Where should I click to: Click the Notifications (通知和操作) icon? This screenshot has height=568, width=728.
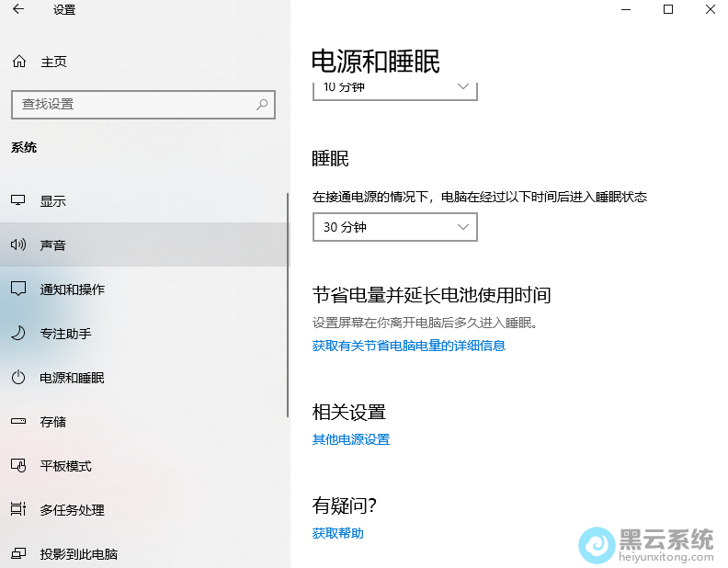point(18,290)
